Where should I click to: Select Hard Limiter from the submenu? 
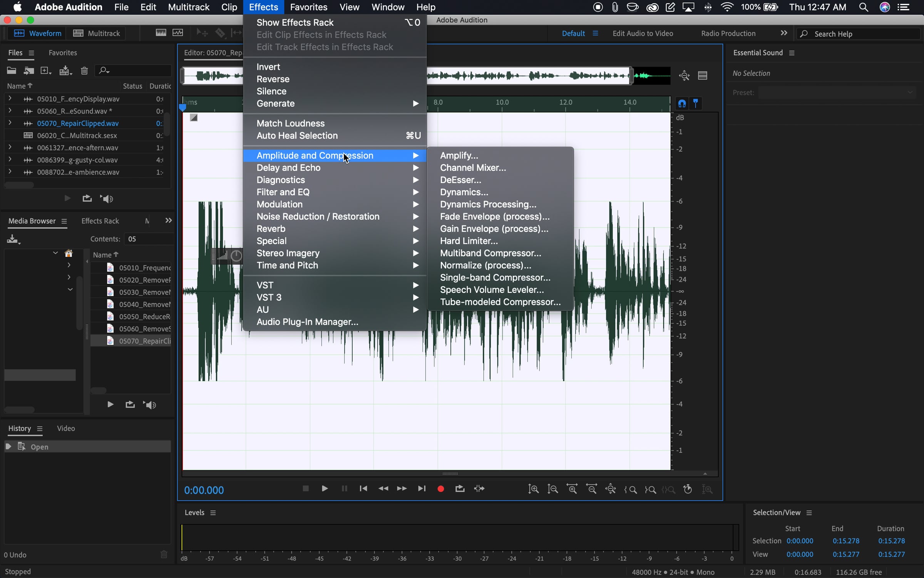point(469,241)
